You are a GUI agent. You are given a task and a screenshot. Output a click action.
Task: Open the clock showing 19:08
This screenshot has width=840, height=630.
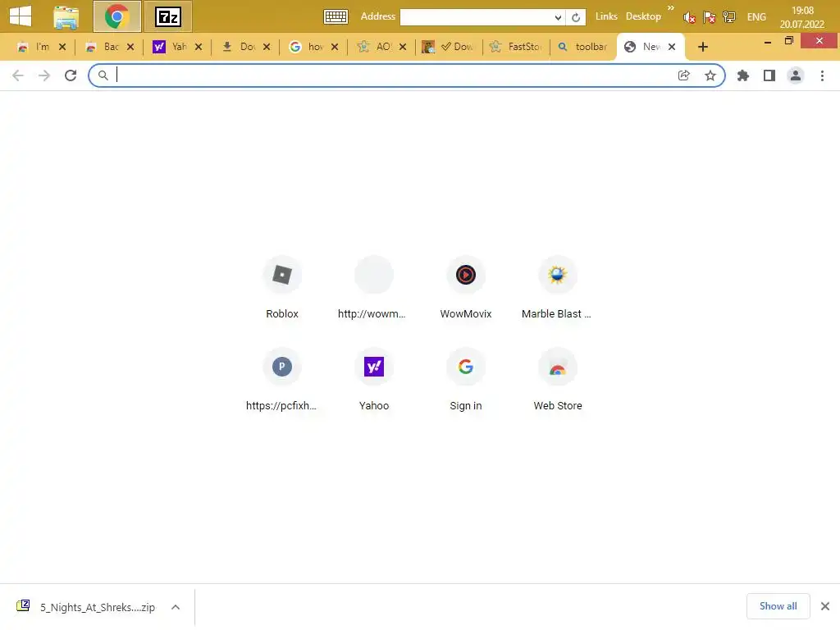[802, 17]
